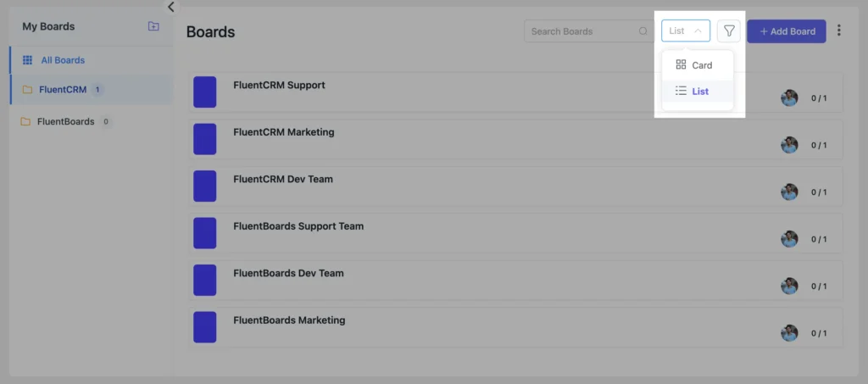
Task: Open the three-dot more options menu
Action: (x=838, y=31)
